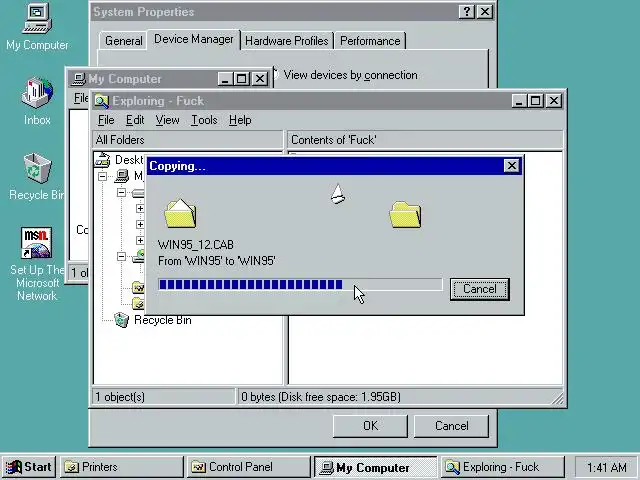640x480 pixels.
Task: Cancel the file copy operation
Action: [x=480, y=289]
